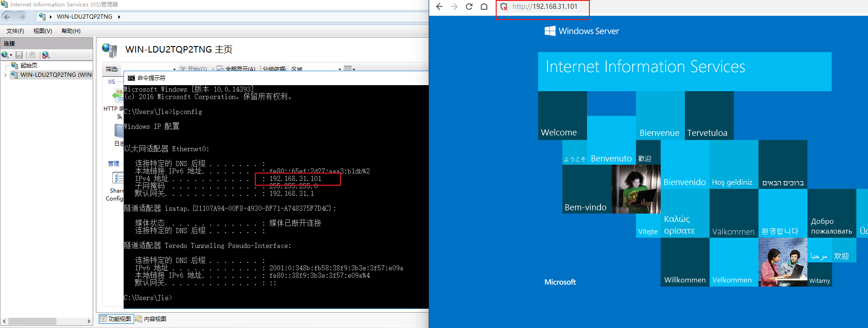
Task: Open the logging (日志) feature icon
Action: click(118, 131)
